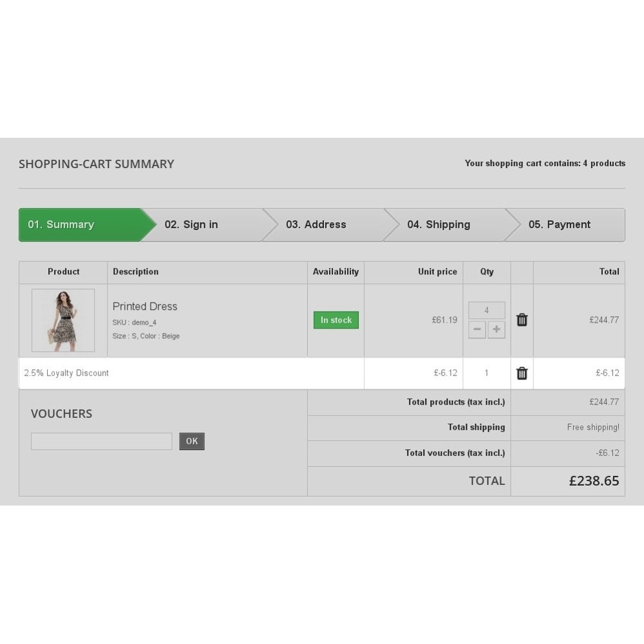
Task: Increase Printed Dress quantity with plus button
Action: [x=496, y=329]
